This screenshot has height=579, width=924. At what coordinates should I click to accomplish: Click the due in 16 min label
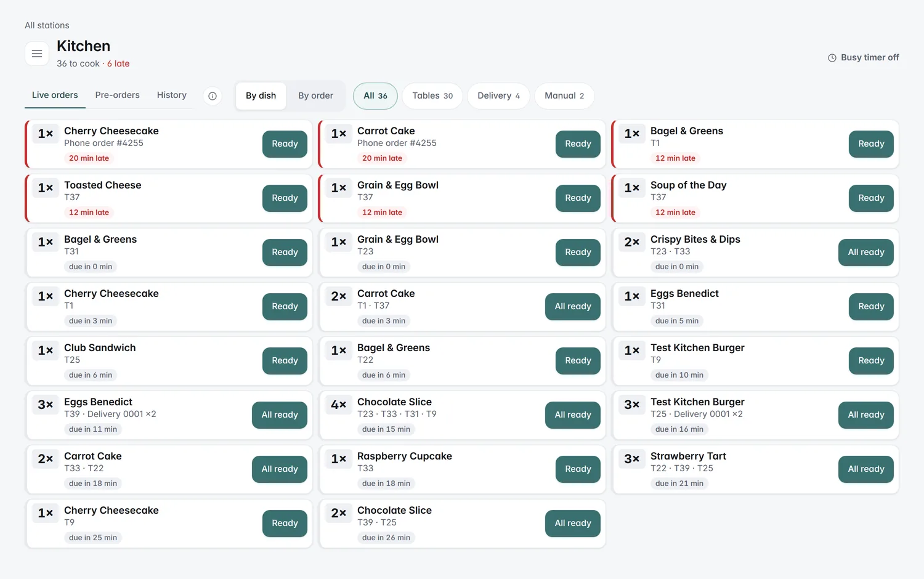click(x=679, y=429)
